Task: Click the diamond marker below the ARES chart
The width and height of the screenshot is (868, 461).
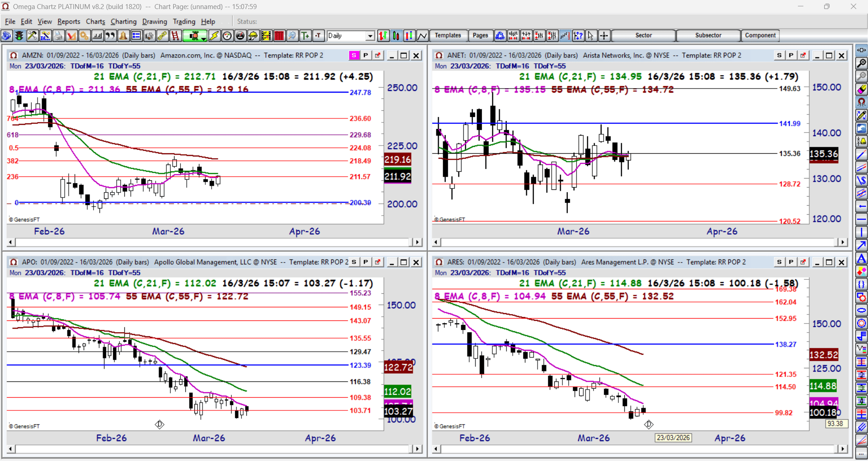Action: 649,424
